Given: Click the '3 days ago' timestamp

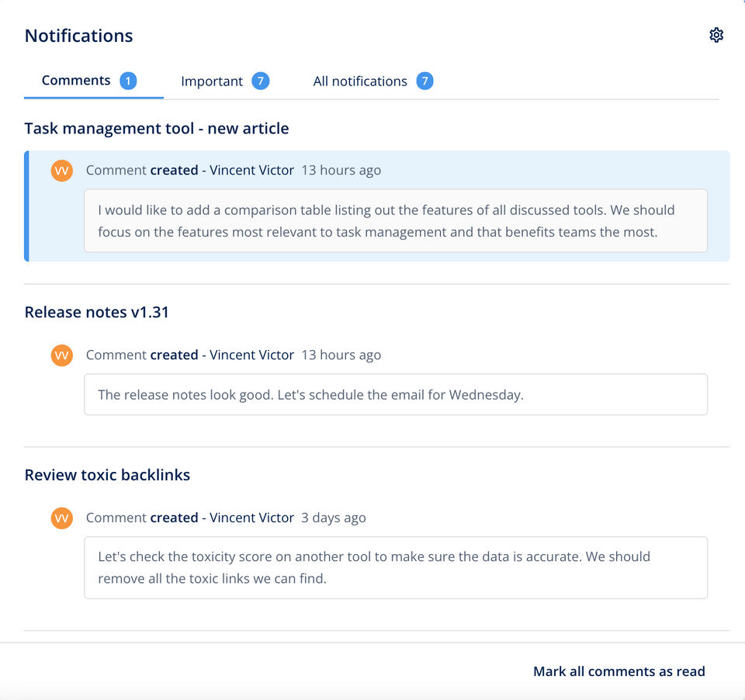Looking at the screenshot, I should pyautogui.click(x=334, y=518).
